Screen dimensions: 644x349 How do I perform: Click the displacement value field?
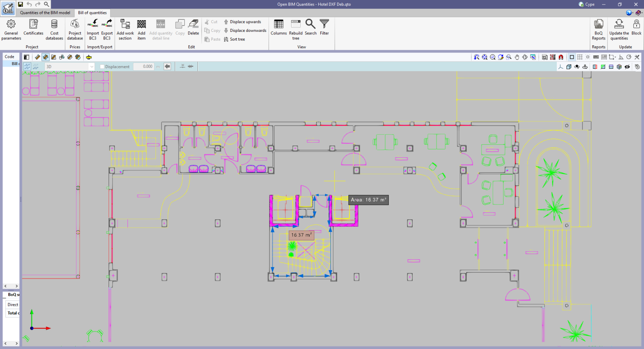(143, 66)
